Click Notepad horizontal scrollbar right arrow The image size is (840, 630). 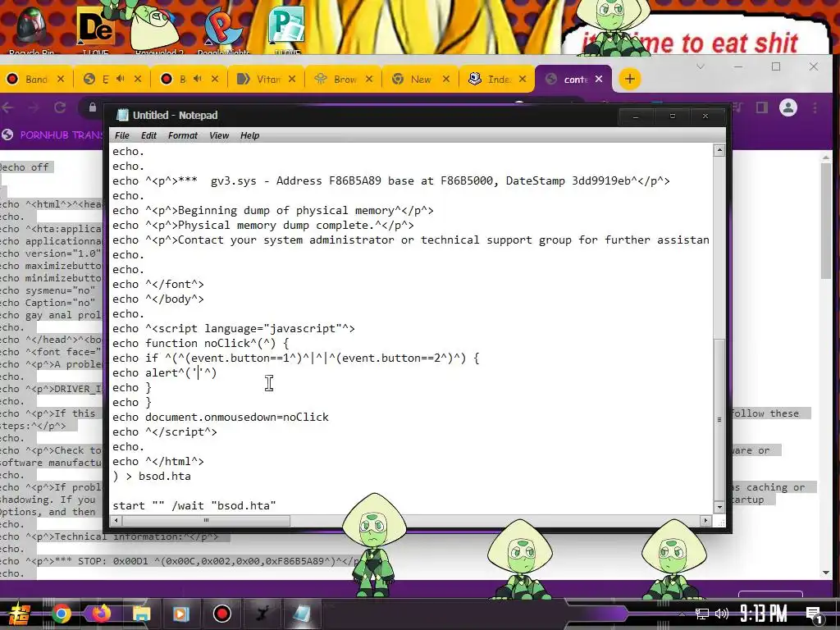[705, 520]
